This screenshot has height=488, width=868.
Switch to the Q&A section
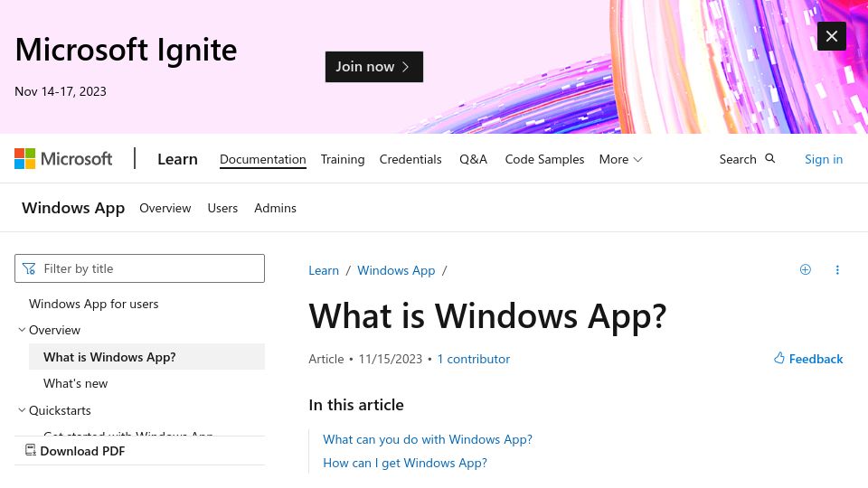[x=473, y=159]
